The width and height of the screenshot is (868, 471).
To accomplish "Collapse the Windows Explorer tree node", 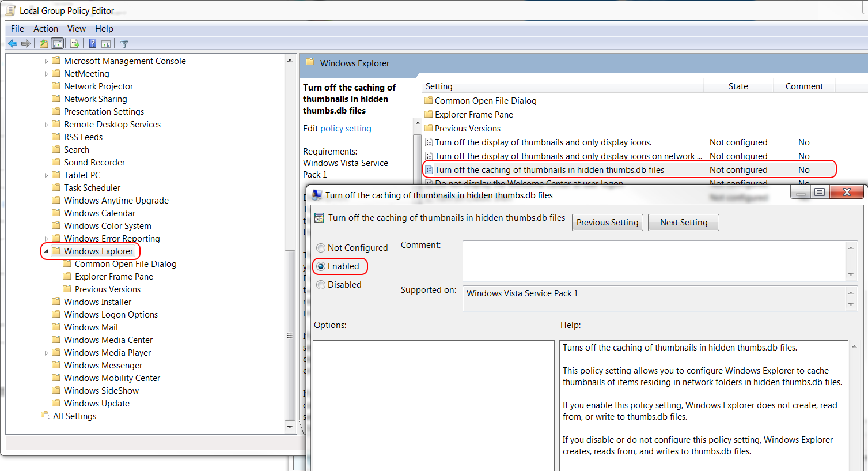I will tap(46, 251).
